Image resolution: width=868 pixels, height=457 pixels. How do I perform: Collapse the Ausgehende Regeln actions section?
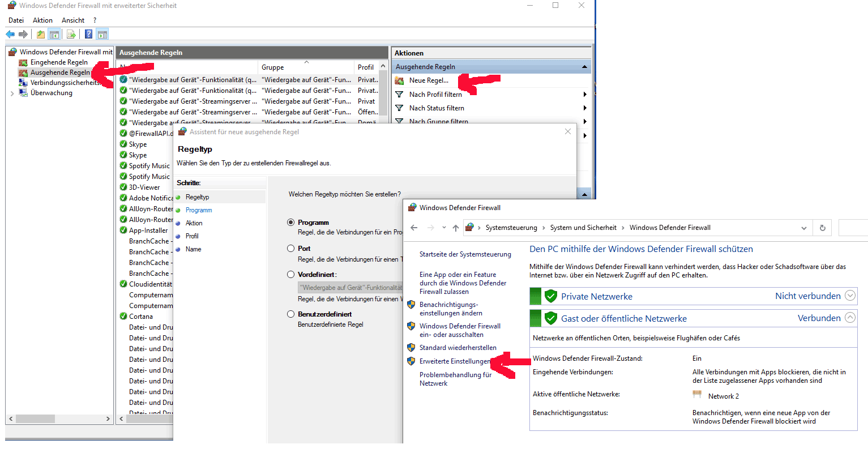coord(584,67)
